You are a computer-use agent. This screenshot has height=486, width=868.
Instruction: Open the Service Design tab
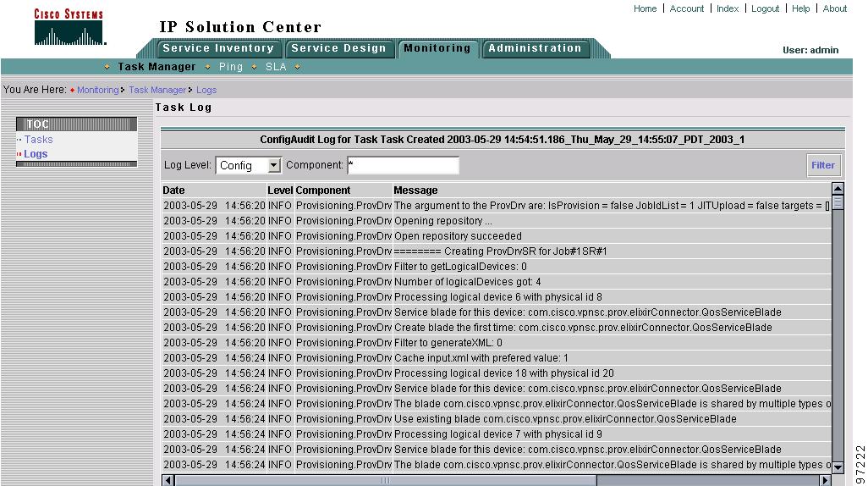tap(338, 48)
